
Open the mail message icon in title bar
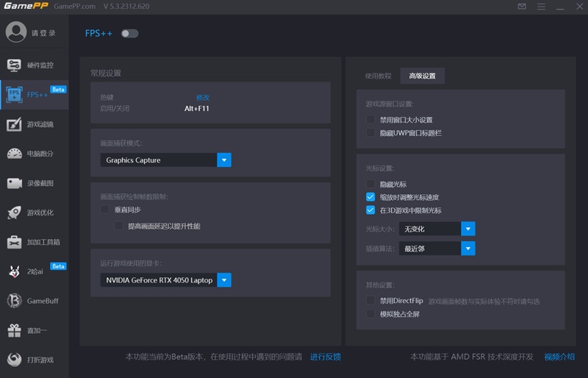[x=522, y=7]
